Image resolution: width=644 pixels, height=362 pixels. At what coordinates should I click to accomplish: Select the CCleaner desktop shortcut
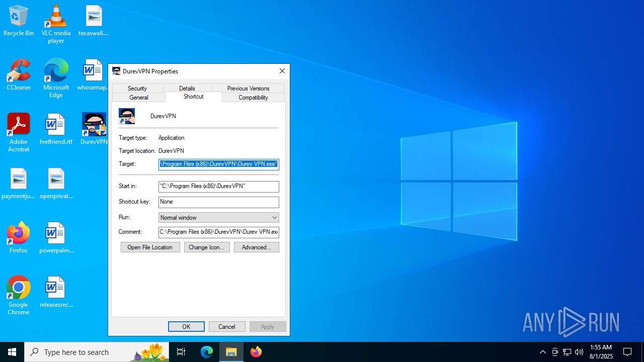(19, 75)
